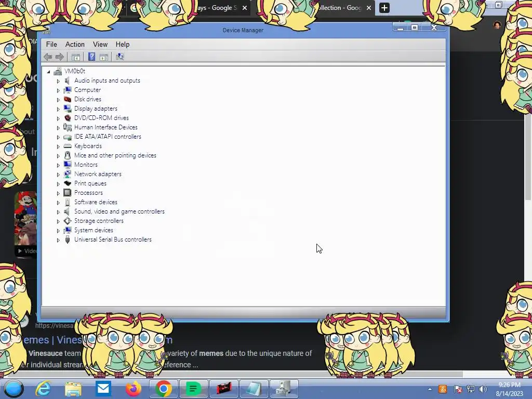This screenshot has width=532, height=399.
Task: Collapse the VM0b0t root node
Action: click(x=48, y=72)
